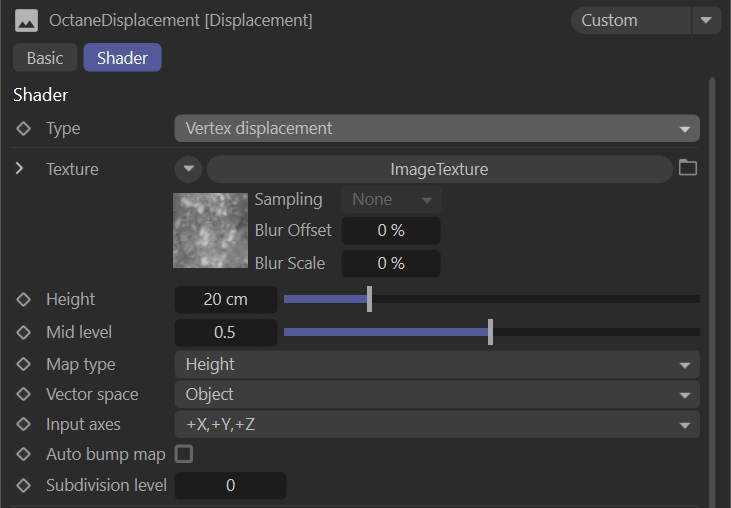
Task: Open the Type dropdown showing Vertex displacement
Action: click(437, 129)
